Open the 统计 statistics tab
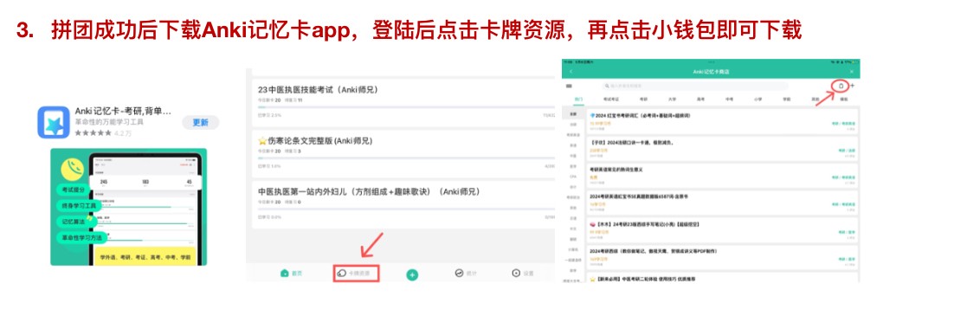The image size is (980, 322). click(467, 274)
